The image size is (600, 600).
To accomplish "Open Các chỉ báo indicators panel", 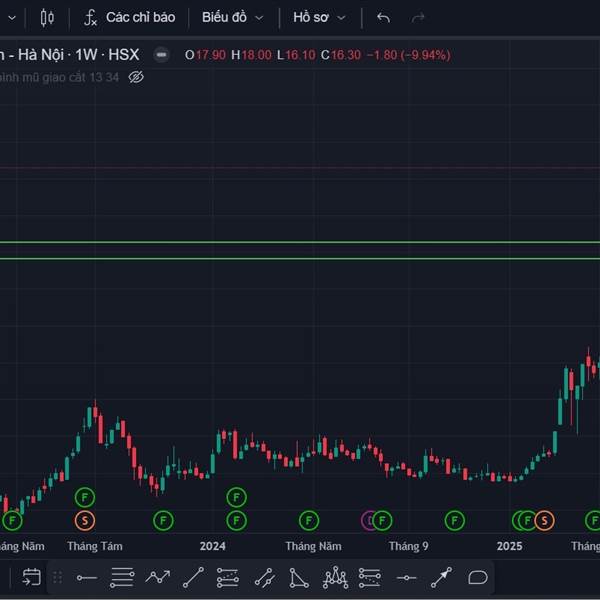I will coord(128,17).
